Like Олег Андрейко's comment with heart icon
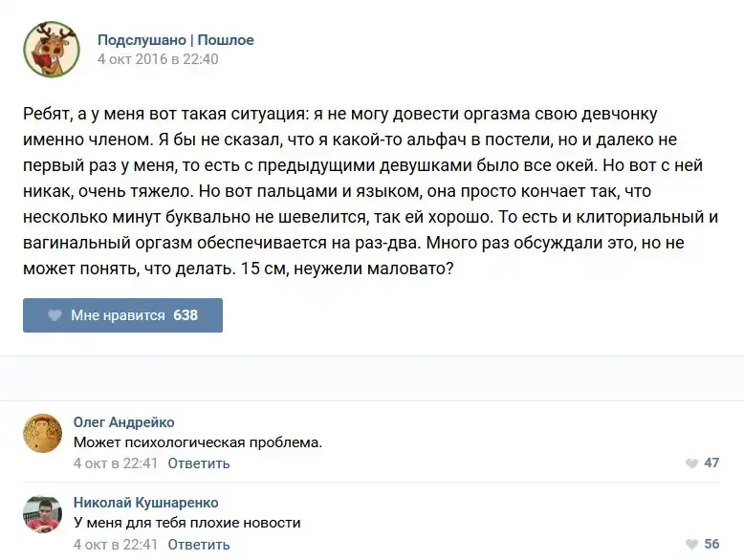 692,463
